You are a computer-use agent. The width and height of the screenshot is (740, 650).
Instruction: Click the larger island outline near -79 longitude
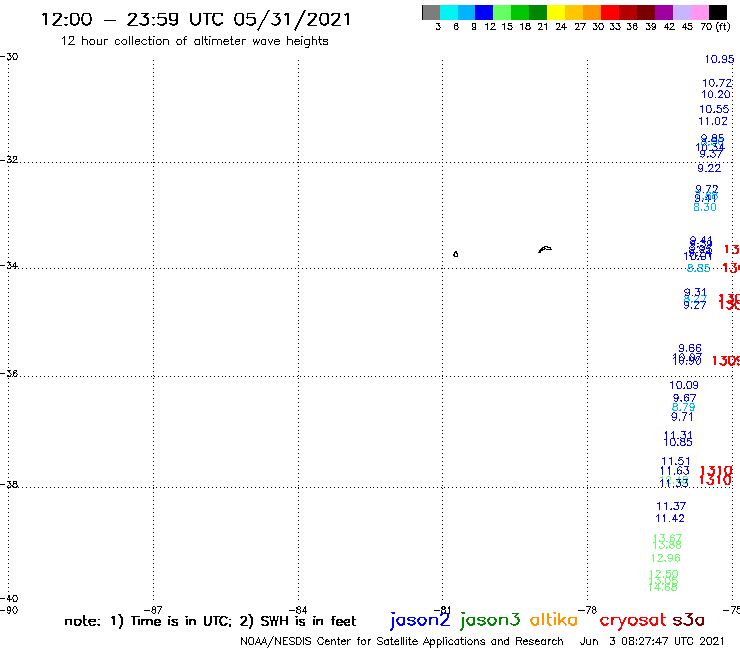click(545, 249)
